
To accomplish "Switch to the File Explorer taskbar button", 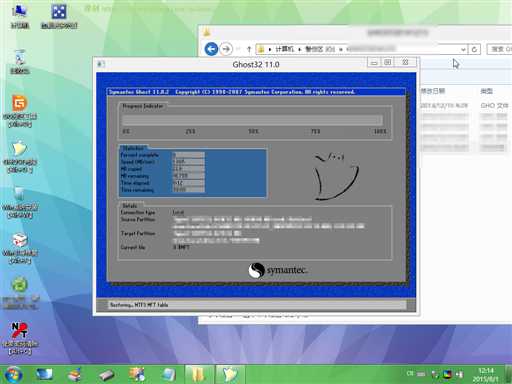I will pyautogui.click(x=199, y=374).
